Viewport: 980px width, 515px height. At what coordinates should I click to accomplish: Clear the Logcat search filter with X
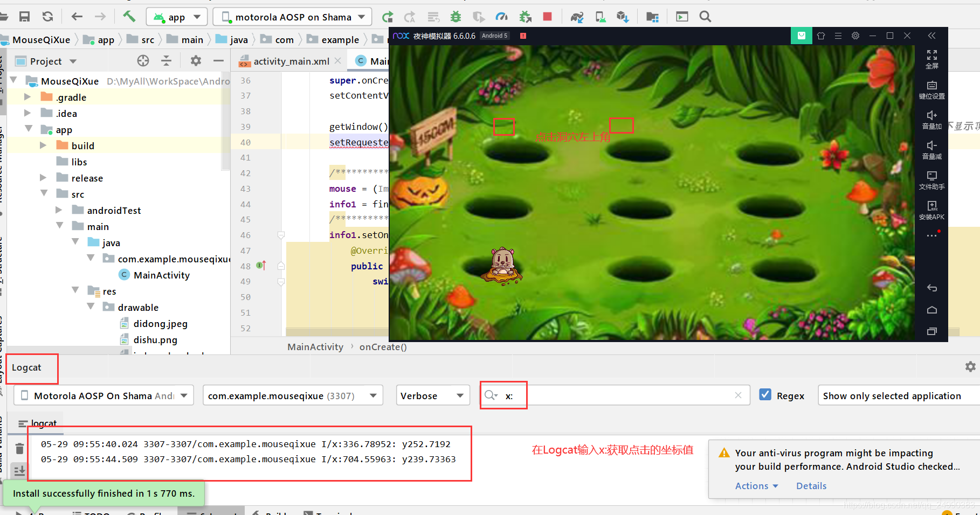click(738, 395)
